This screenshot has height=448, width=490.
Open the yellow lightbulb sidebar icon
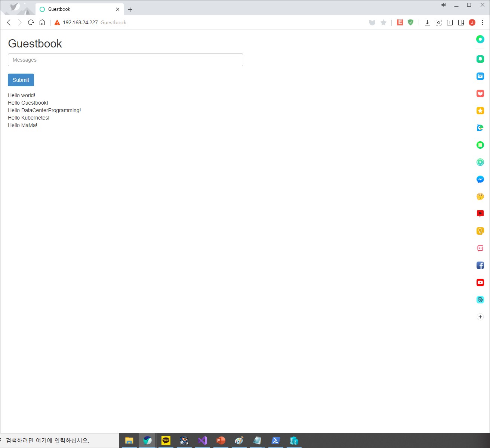pyautogui.click(x=480, y=231)
